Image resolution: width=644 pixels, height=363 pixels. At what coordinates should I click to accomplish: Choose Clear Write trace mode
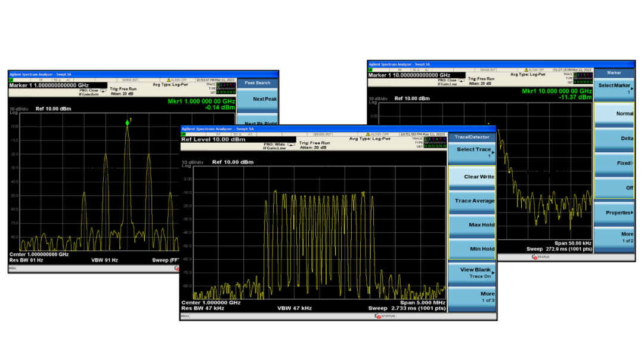472,177
